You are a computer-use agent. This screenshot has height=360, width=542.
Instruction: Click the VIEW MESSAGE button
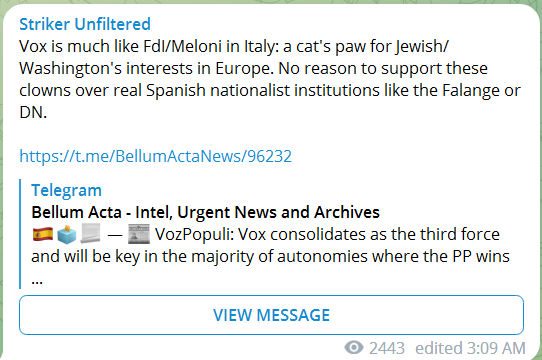pyautogui.click(x=271, y=315)
